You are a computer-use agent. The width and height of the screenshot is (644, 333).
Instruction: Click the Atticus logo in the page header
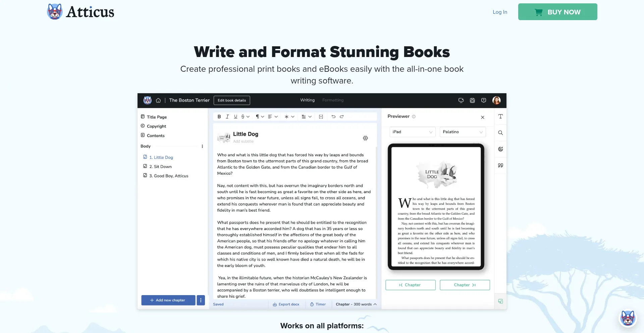tap(81, 12)
